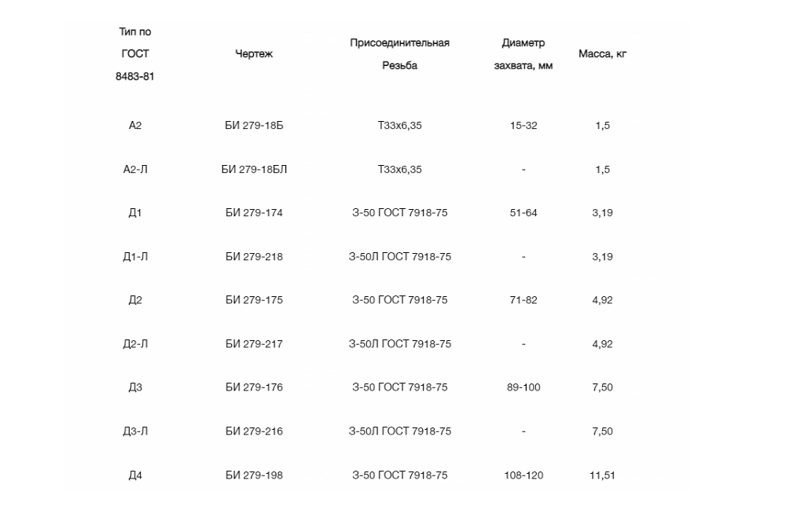Click the БИ 279-175 cell
The image size is (786, 532).
(x=253, y=300)
